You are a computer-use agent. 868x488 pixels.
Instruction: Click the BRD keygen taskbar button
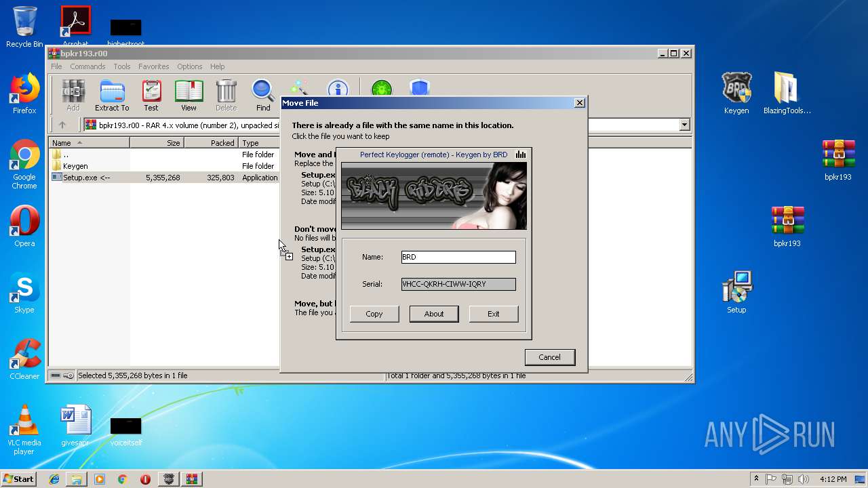coord(168,479)
